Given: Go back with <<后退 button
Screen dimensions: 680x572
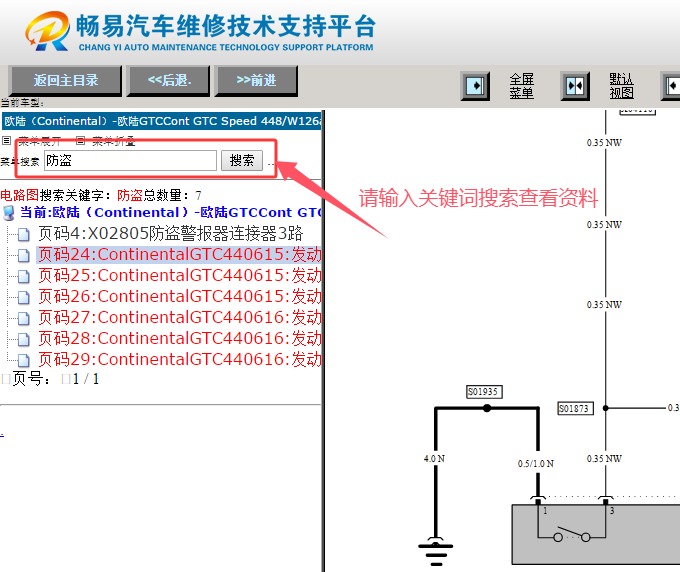Looking at the screenshot, I should click(169, 80).
